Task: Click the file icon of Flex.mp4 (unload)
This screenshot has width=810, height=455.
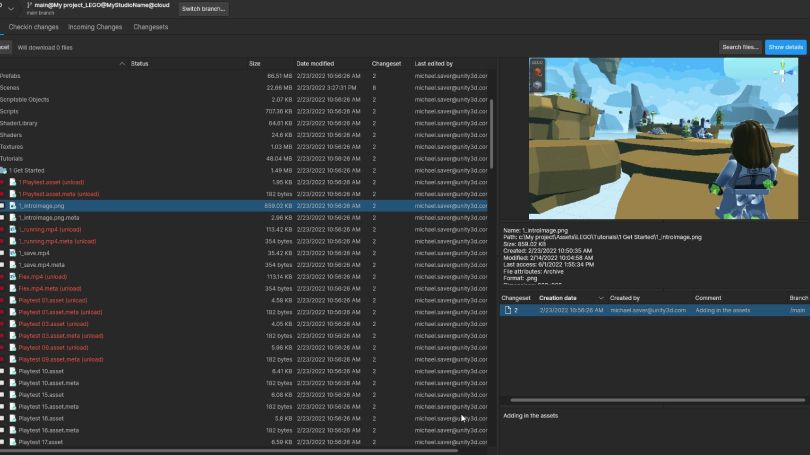Action: click(13, 276)
